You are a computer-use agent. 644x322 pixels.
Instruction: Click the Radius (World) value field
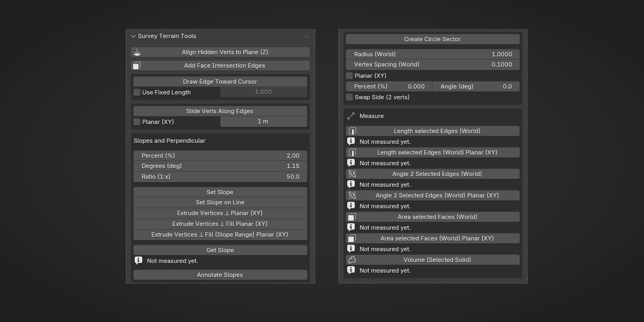[x=433, y=54]
